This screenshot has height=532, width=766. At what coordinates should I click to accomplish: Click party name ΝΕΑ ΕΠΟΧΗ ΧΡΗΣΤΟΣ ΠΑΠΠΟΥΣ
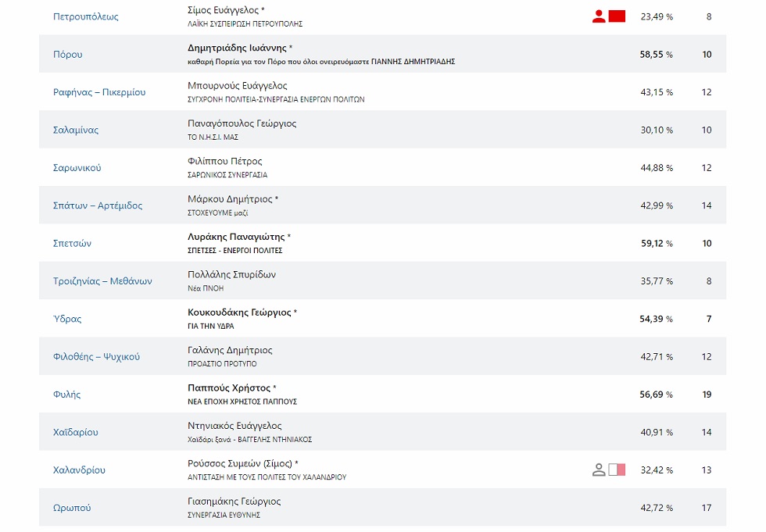[242, 402]
